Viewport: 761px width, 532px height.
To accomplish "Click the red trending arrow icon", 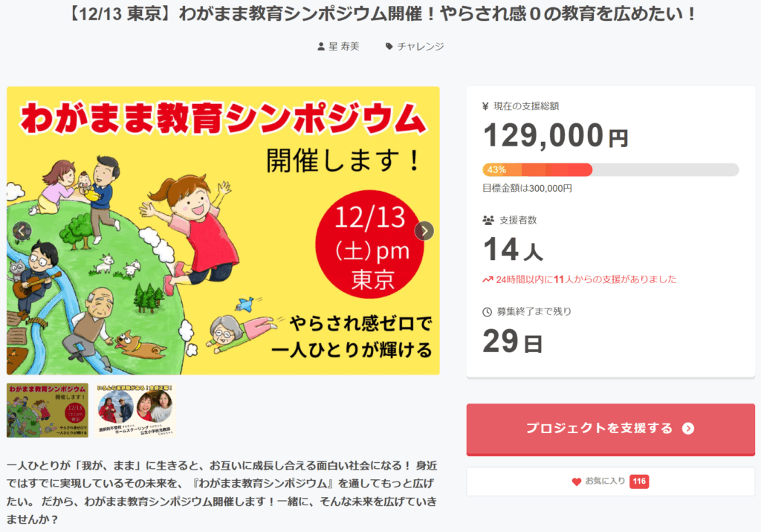I will 488,280.
